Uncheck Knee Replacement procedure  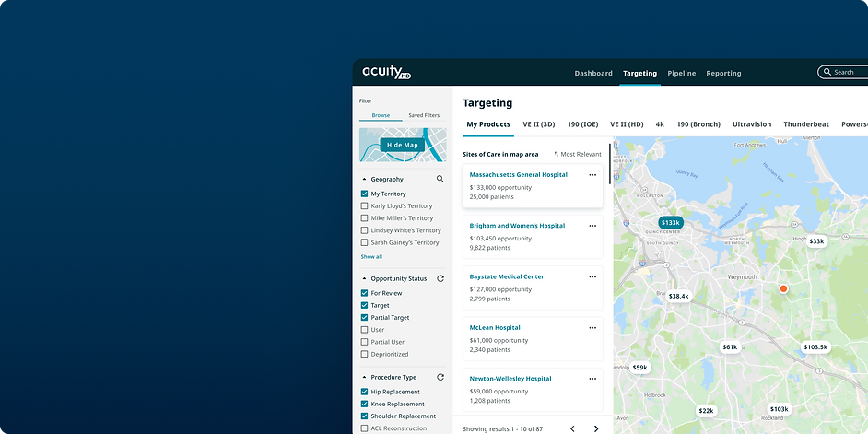point(364,404)
